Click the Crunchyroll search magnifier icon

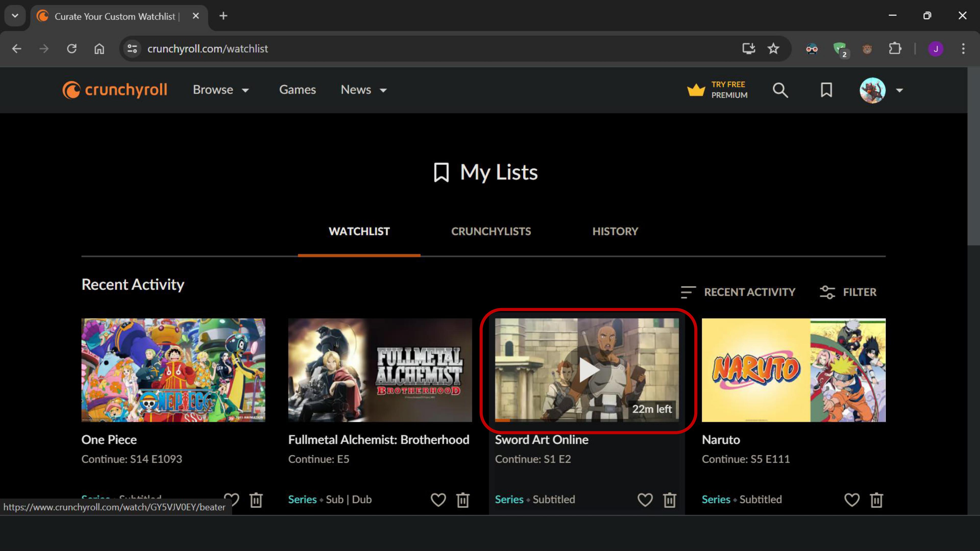[780, 90]
